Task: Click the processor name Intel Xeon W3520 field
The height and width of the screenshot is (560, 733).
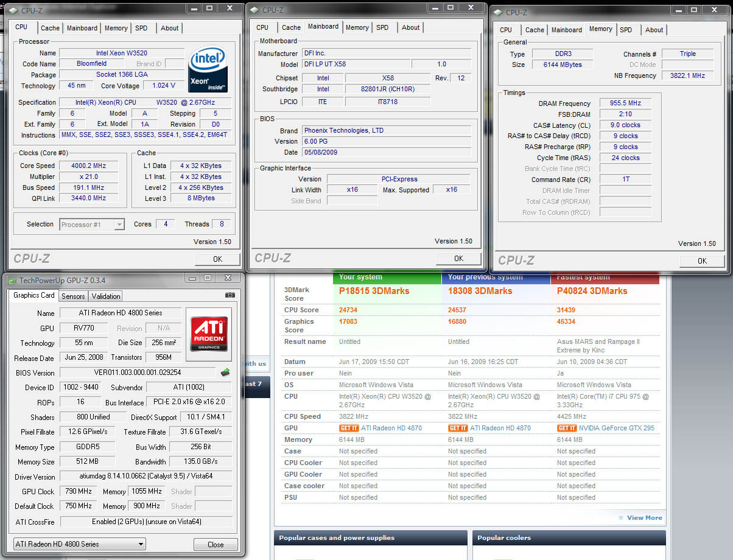Action: (x=122, y=53)
